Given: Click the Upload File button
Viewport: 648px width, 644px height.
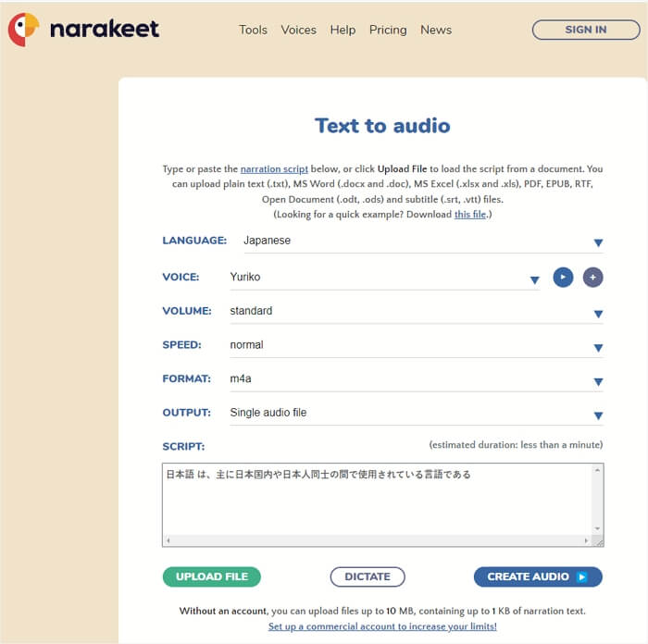Looking at the screenshot, I should 212,576.
